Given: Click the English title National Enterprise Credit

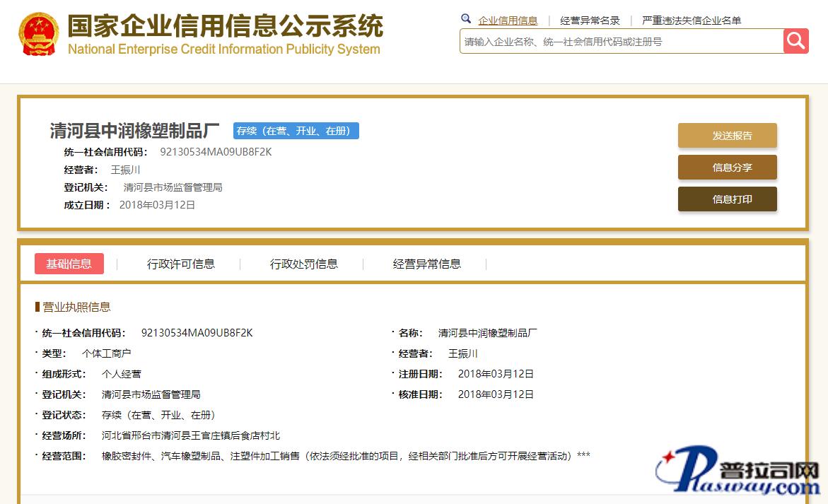Looking at the screenshot, I should click(x=223, y=49).
